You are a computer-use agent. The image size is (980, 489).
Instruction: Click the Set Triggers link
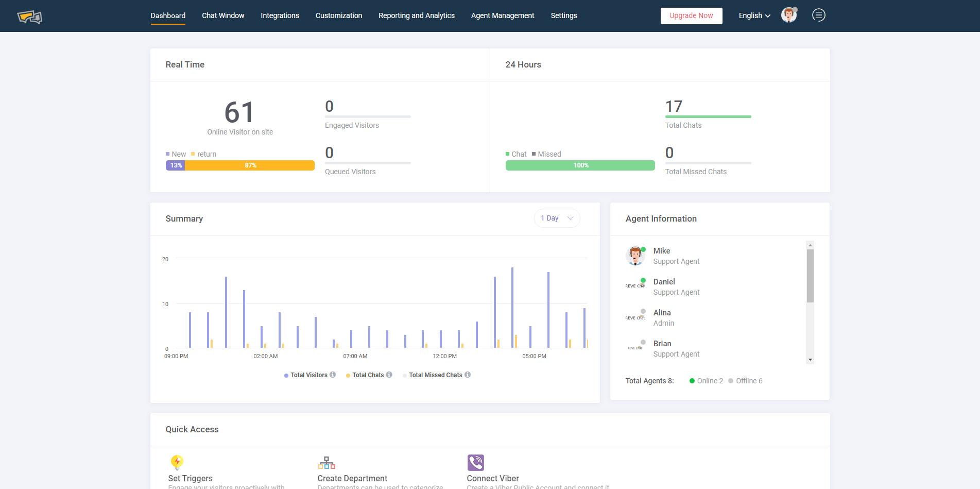190,478
